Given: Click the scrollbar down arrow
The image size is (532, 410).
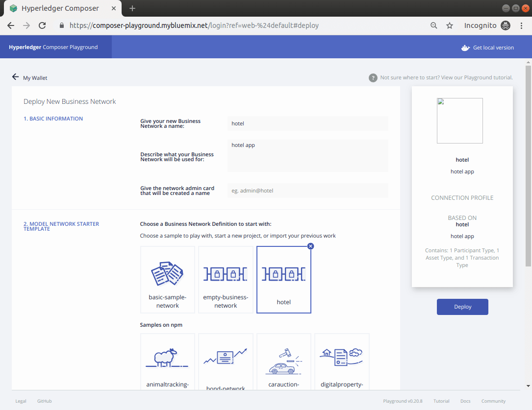Looking at the screenshot, I should point(528,386).
